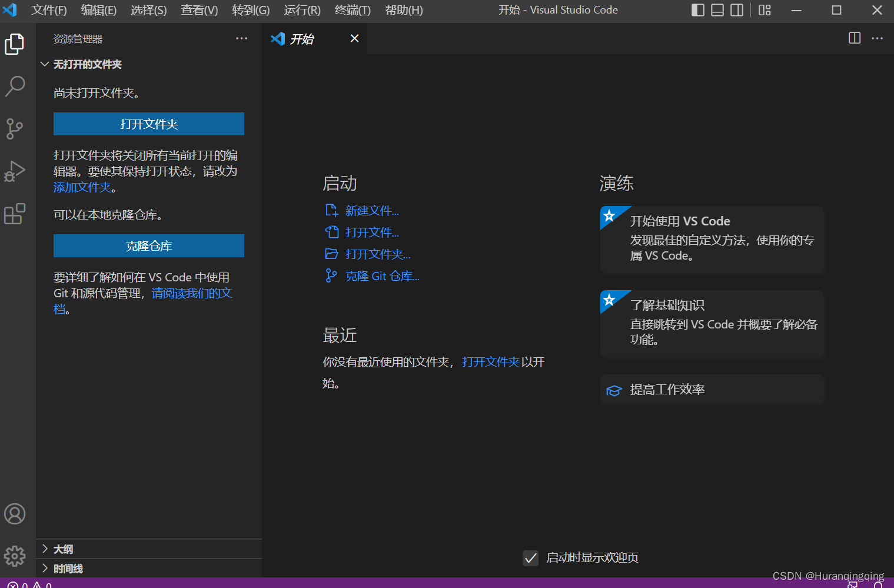Toggle bottom panel layout icon
Image resolution: width=894 pixels, height=588 pixels.
pos(717,10)
